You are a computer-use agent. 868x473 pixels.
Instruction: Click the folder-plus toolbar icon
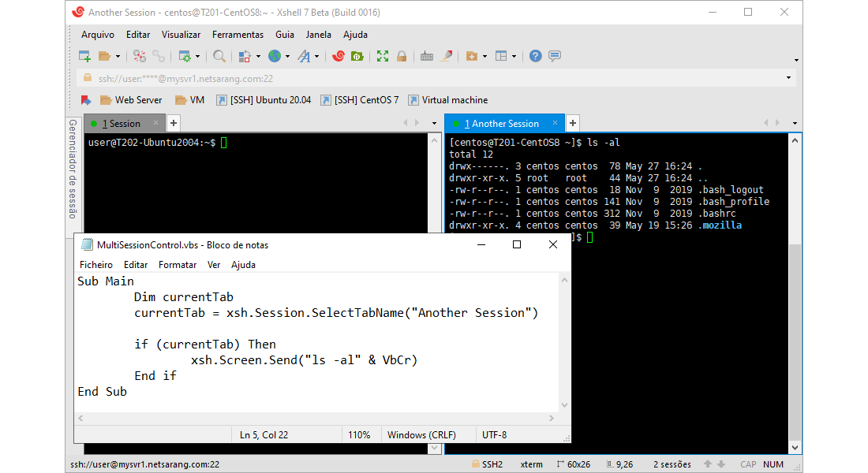click(x=472, y=56)
